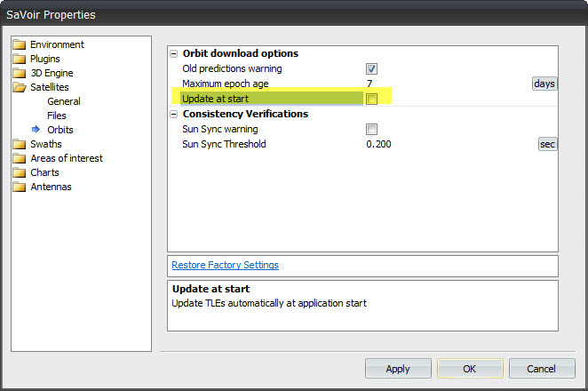Enable the Update at start checkbox
The image size is (588, 391).
[371, 99]
